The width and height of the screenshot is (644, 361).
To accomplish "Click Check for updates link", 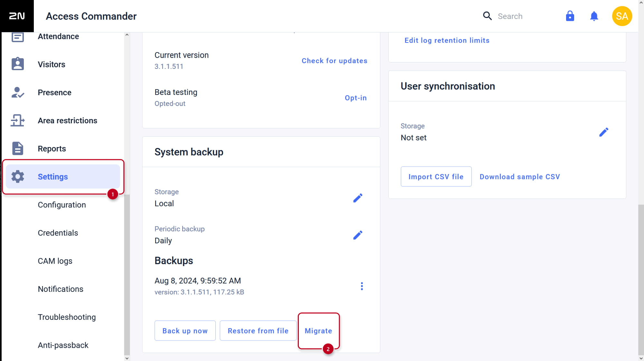I will tap(334, 60).
